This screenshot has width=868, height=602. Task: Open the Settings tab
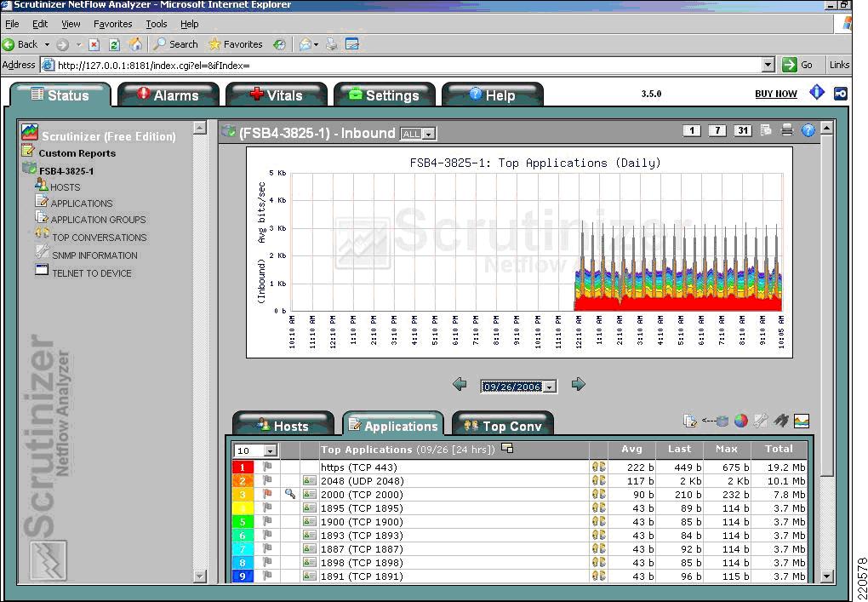tap(384, 95)
